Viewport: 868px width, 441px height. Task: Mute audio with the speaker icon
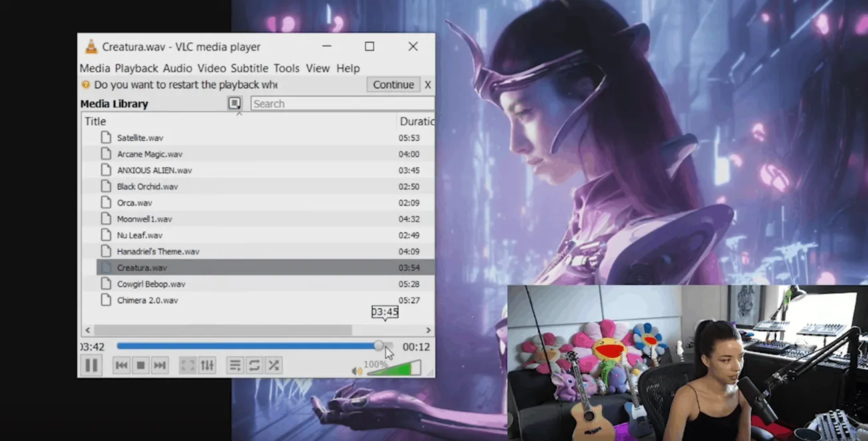coord(357,371)
